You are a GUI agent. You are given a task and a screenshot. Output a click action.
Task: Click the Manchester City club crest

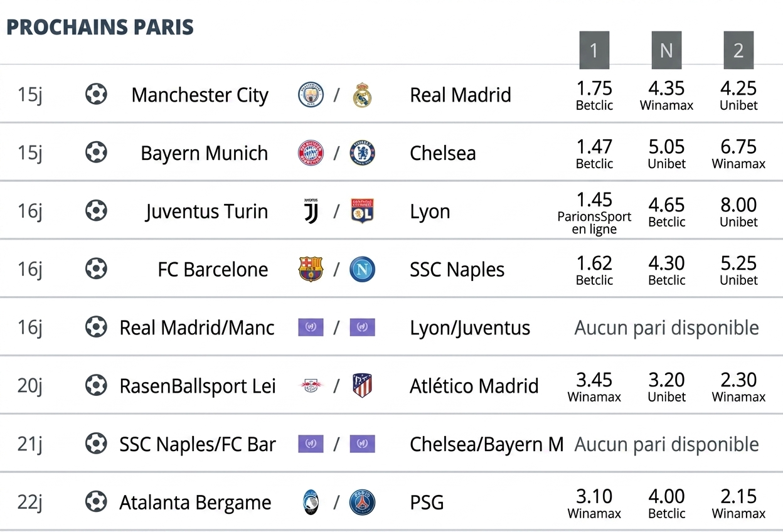coord(311,95)
